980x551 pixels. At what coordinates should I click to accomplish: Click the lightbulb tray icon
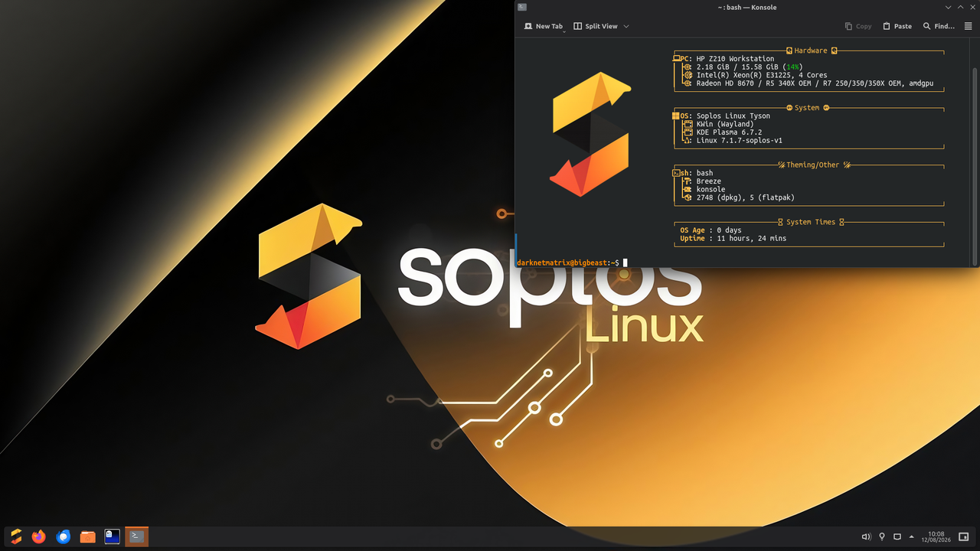coord(882,537)
